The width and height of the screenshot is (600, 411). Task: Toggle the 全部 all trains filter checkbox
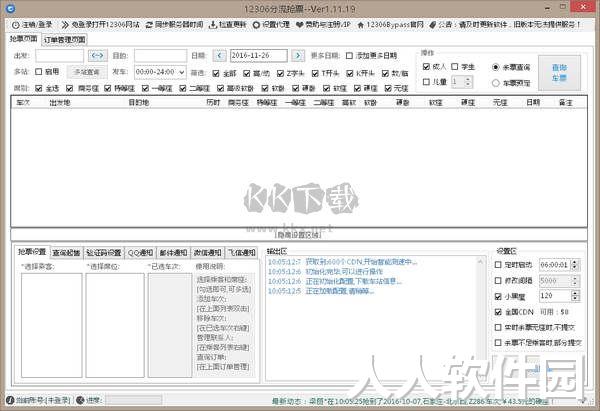(216, 73)
